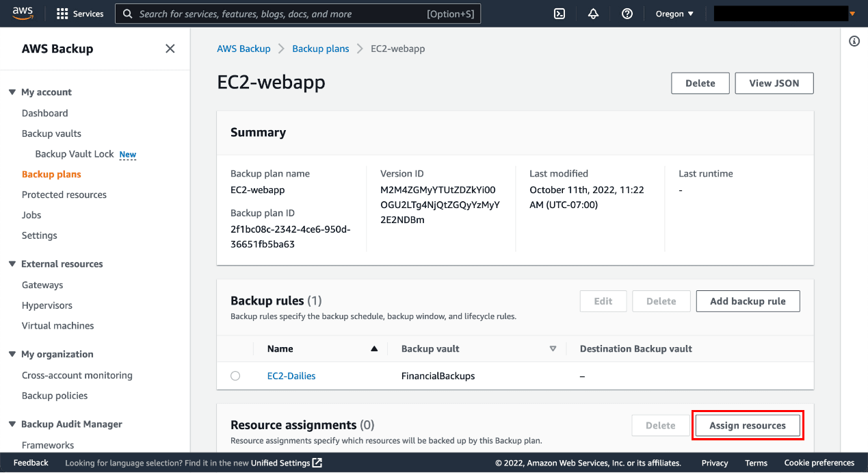The height and width of the screenshot is (473, 868).
Task: Launch CloudShell from the top bar
Action: [x=560, y=13]
